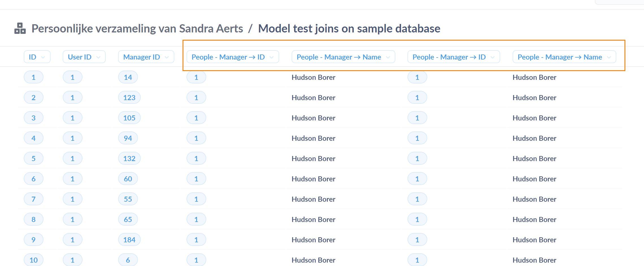Click last-column Hudson Borer in row ID 8
This screenshot has height=266, width=644.
[534, 219]
